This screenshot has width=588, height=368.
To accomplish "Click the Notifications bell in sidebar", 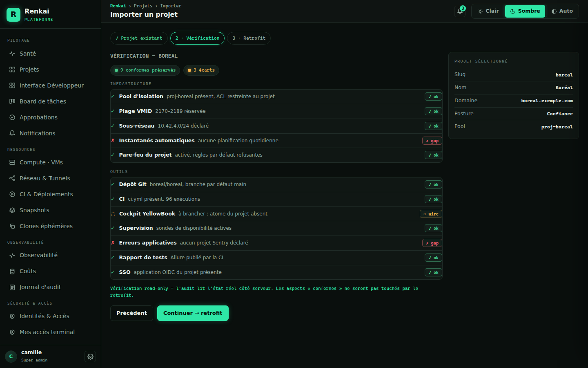I will (x=12, y=133).
